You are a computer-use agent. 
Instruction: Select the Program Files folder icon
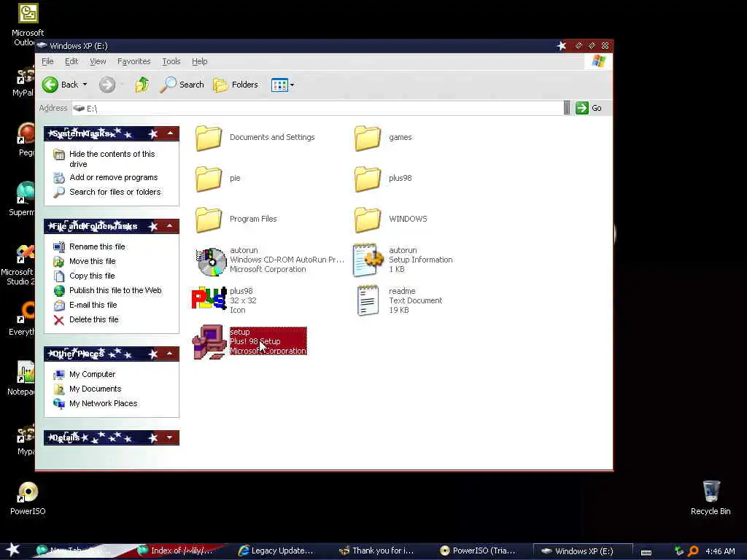[x=209, y=220]
